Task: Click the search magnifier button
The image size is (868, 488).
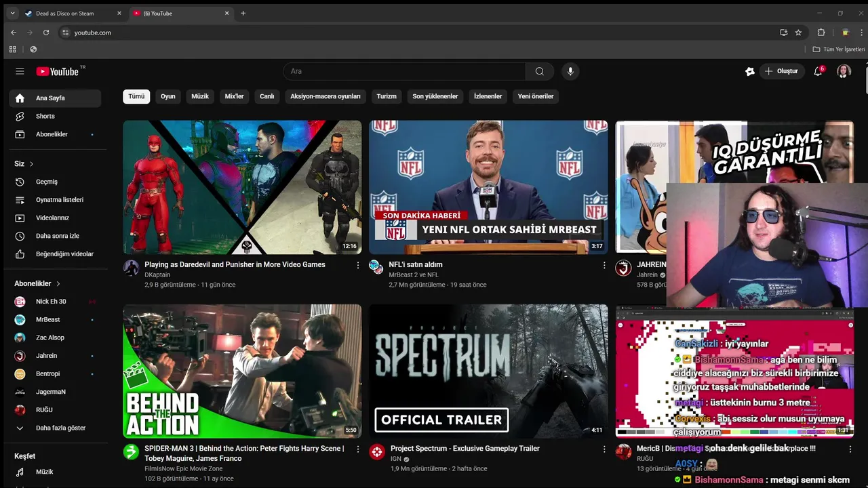Action: click(539, 71)
